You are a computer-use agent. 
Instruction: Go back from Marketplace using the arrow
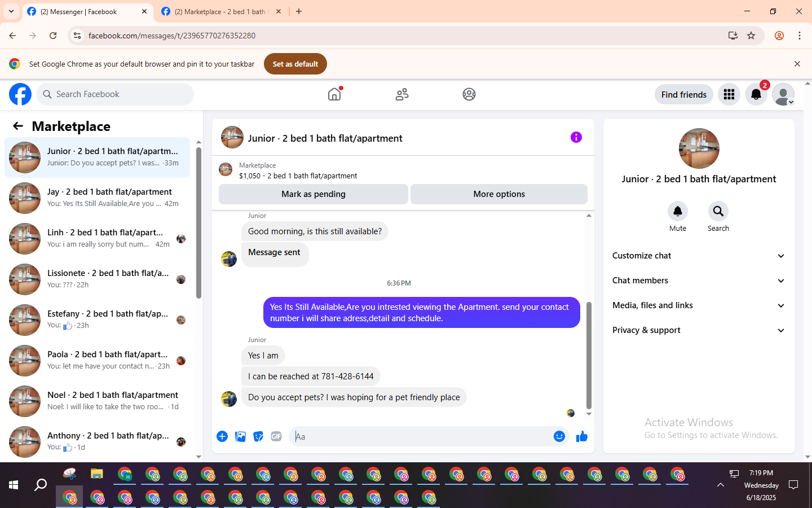tap(18, 126)
